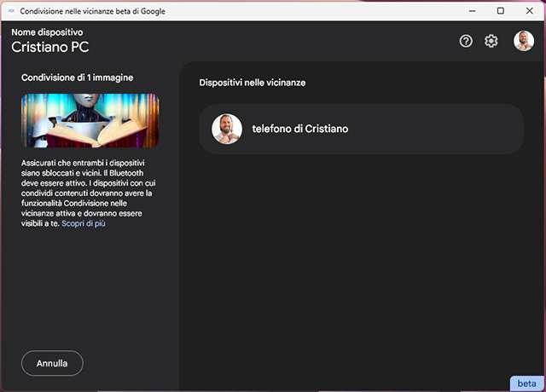Click the Annulla button
Screen dimensions: 546x392
[52, 363]
